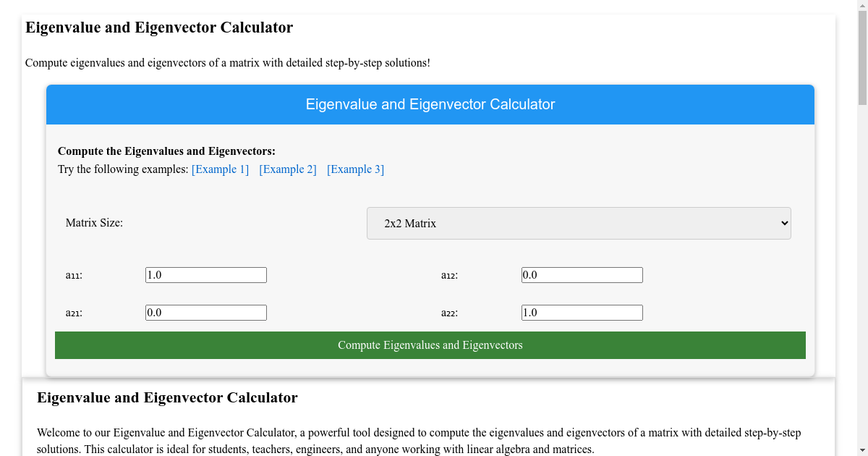This screenshot has width=868, height=456.
Task: Click the a21 matrix input field
Action: (x=205, y=312)
